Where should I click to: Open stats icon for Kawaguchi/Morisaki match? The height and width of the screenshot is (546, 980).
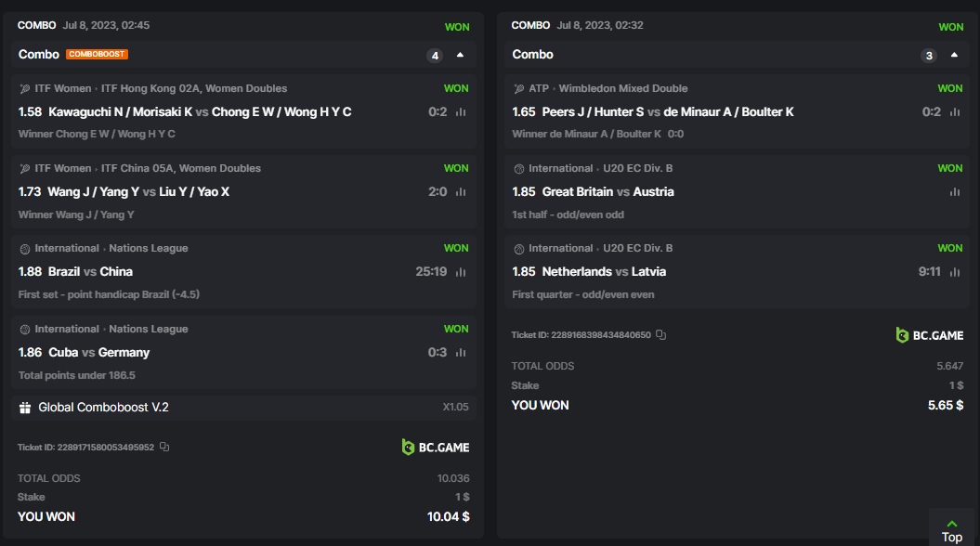coord(461,112)
